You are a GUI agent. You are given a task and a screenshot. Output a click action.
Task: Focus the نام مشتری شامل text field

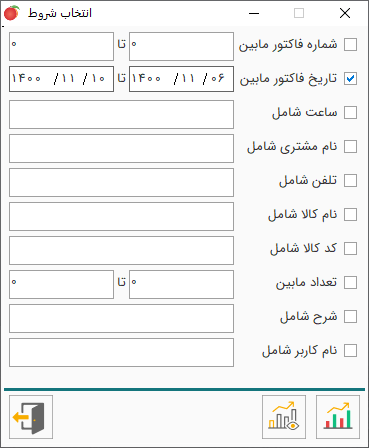121,149
